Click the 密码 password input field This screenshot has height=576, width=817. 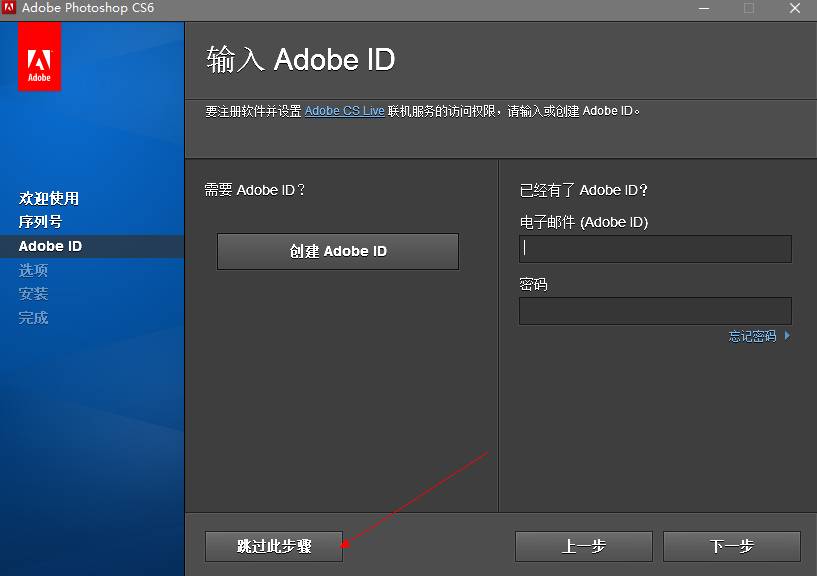[654, 310]
